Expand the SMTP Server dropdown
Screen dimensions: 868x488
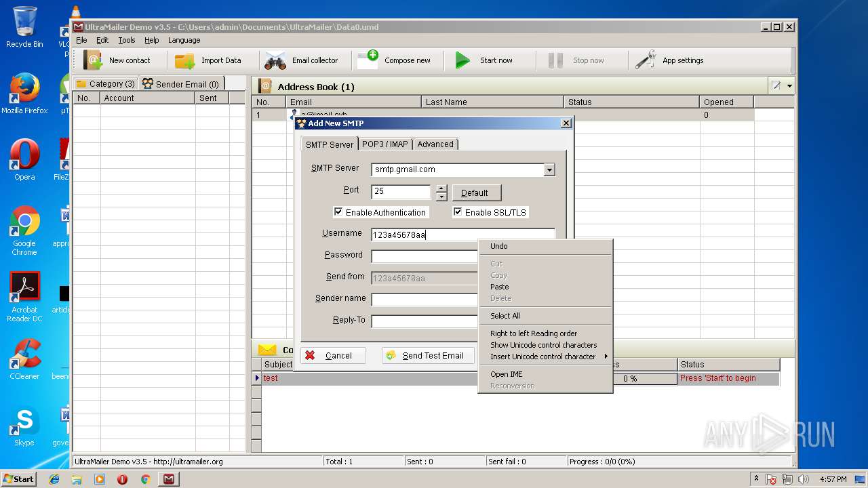coord(549,169)
